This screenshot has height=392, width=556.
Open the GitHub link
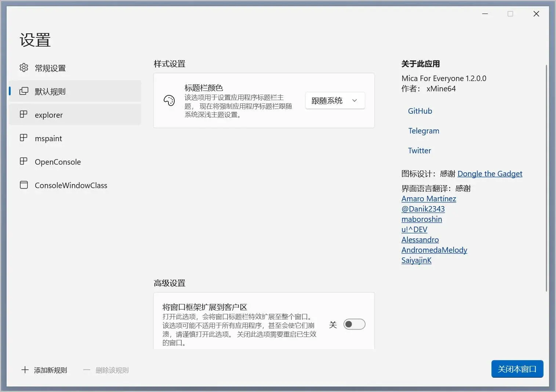[420, 111]
